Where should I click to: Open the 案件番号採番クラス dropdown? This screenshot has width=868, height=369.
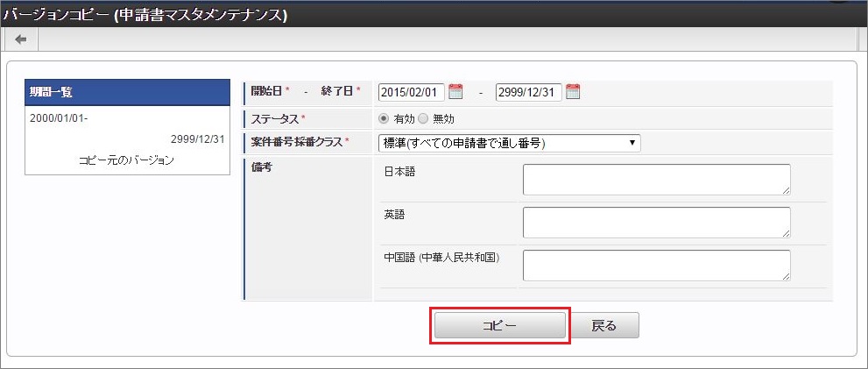click(509, 143)
